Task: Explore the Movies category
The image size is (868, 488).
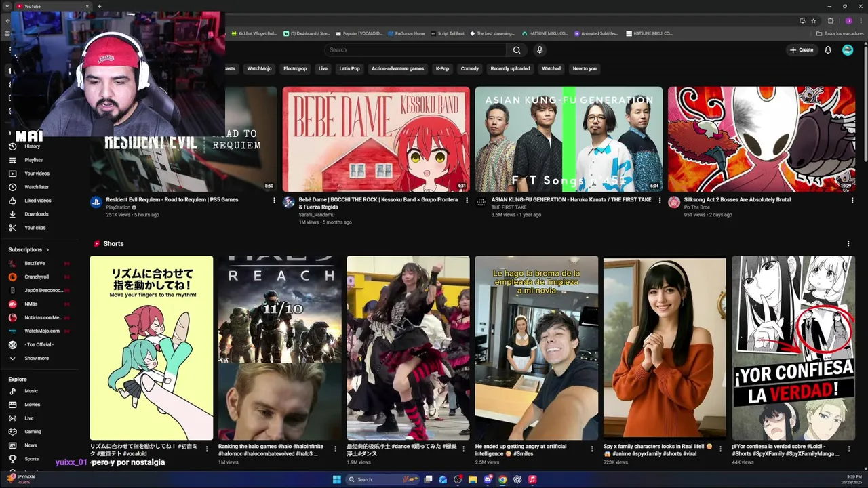Action: coord(33,405)
